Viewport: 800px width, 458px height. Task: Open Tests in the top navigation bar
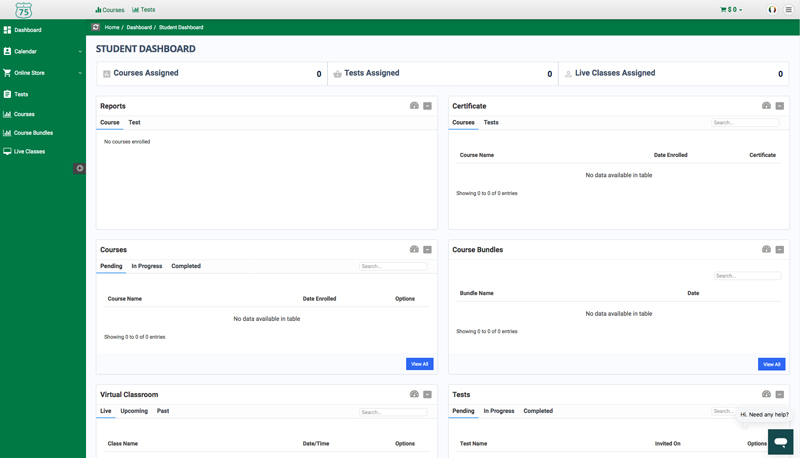144,10
